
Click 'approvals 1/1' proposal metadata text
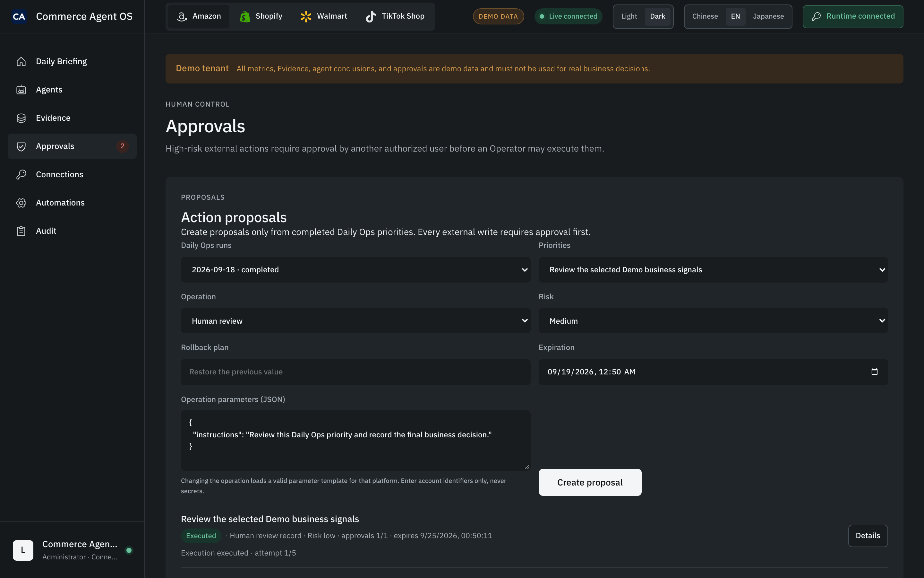pos(364,536)
